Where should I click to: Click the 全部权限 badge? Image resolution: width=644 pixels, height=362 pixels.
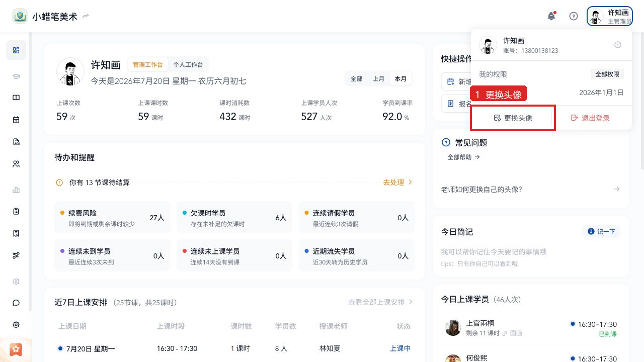(x=607, y=74)
